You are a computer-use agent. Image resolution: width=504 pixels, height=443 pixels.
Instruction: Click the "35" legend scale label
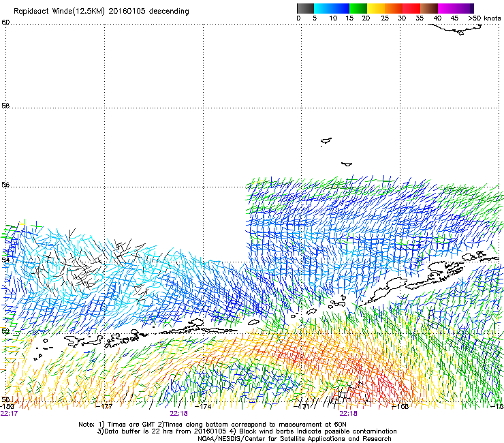420,18
